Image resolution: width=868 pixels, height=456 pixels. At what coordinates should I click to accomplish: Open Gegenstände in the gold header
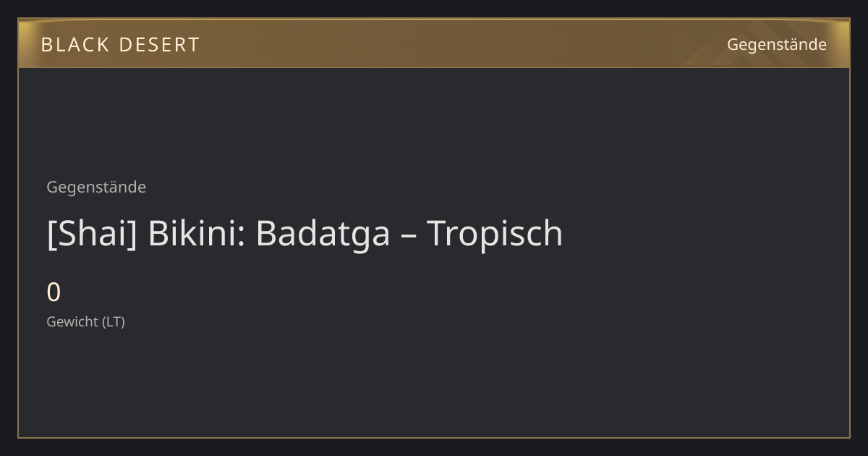776,45
